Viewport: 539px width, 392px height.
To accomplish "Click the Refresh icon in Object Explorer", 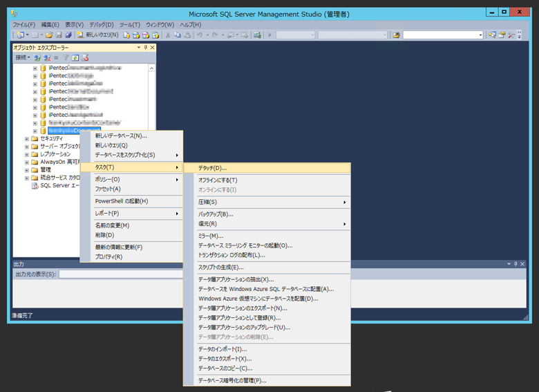I will click(75, 58).
